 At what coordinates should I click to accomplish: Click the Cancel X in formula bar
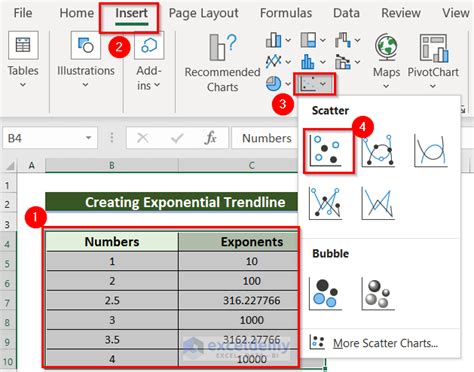point(143,138)
